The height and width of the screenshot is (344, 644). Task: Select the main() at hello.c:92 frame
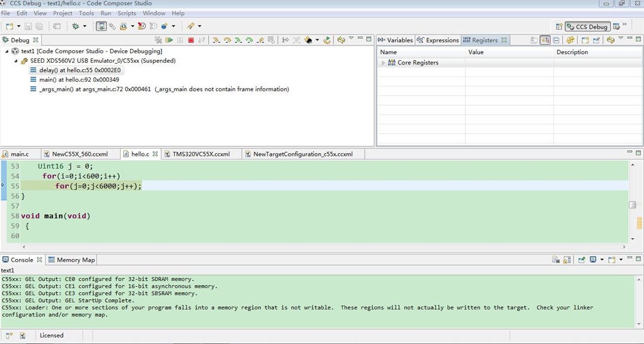point(74,79)
